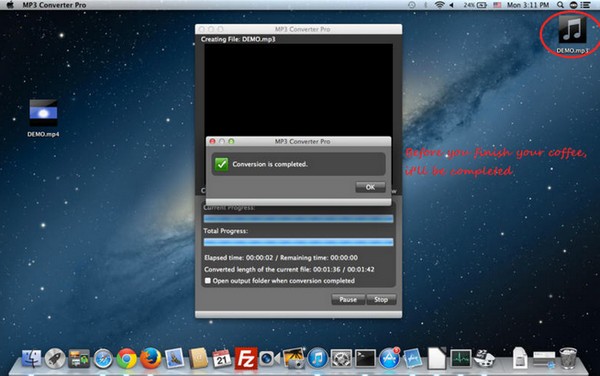Open Safari from the dock

click(103, 359)
